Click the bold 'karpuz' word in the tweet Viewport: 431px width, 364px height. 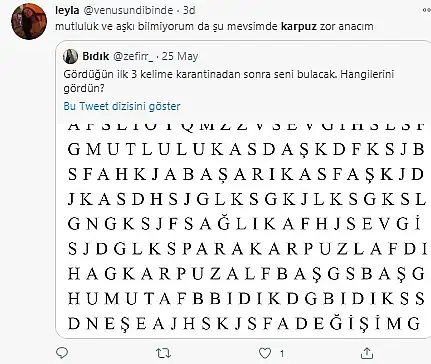point(299,26)
